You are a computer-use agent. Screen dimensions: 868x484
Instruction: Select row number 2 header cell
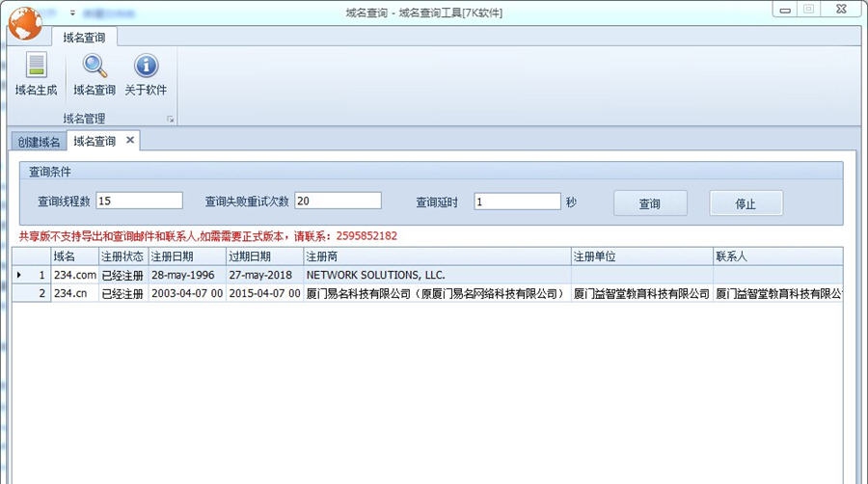[32, 293]
